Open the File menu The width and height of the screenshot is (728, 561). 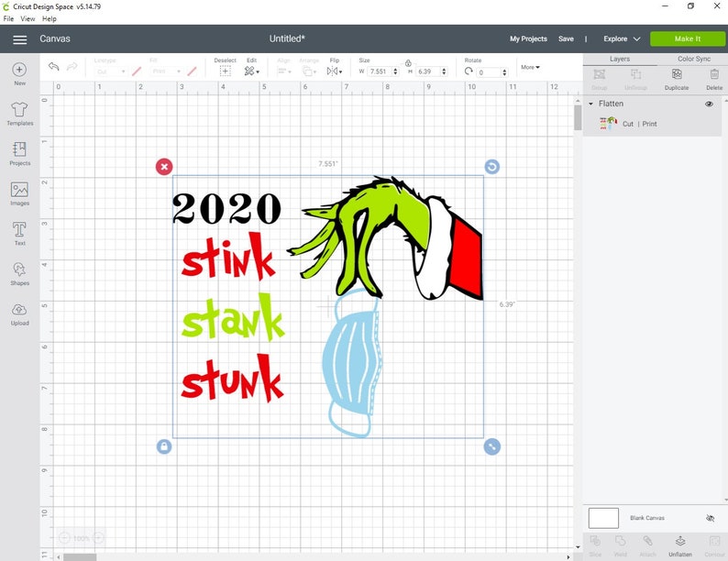coord(8,19)
